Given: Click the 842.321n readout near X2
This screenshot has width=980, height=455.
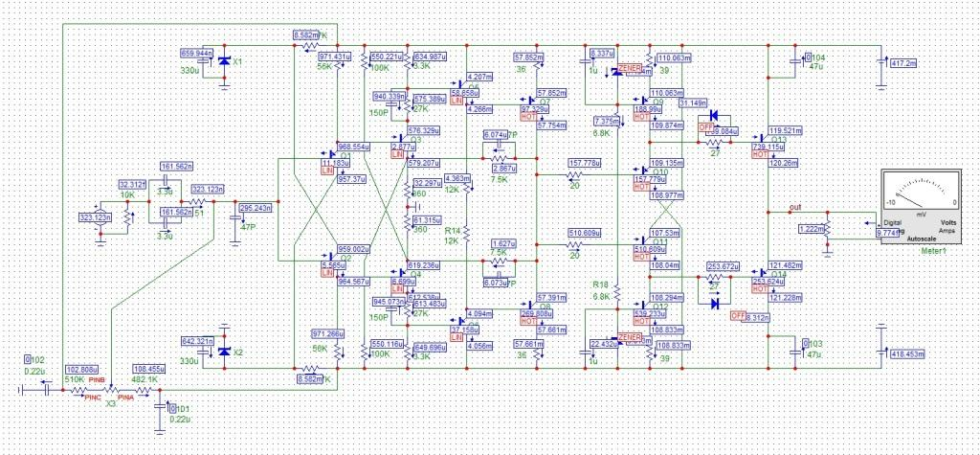Looking at the screenshot, I should point(197,341).
